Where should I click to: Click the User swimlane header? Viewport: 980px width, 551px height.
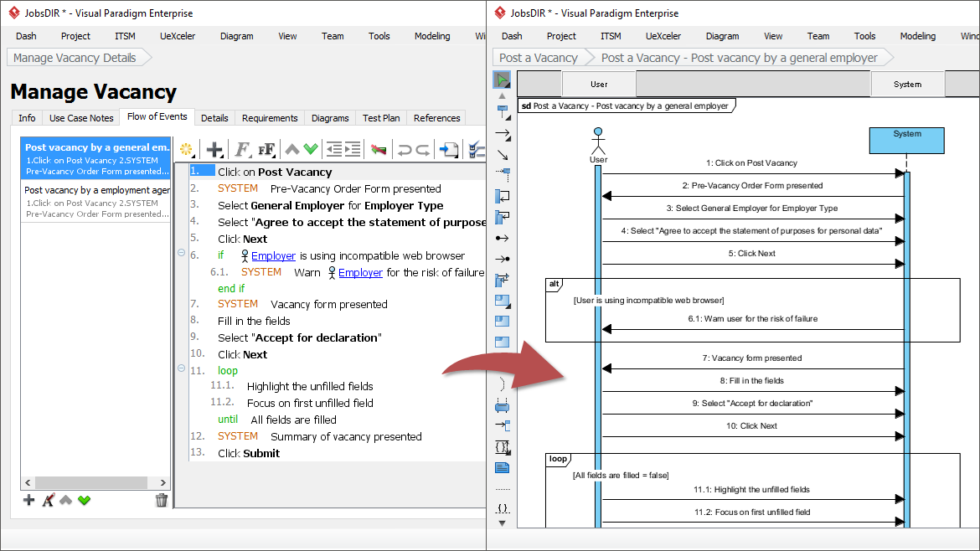click(598, 85)
